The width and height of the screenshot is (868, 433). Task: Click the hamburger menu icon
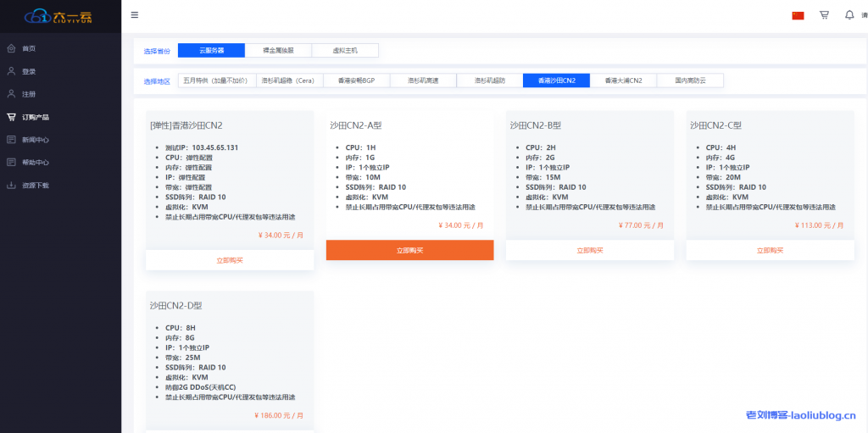coord(135,15)
